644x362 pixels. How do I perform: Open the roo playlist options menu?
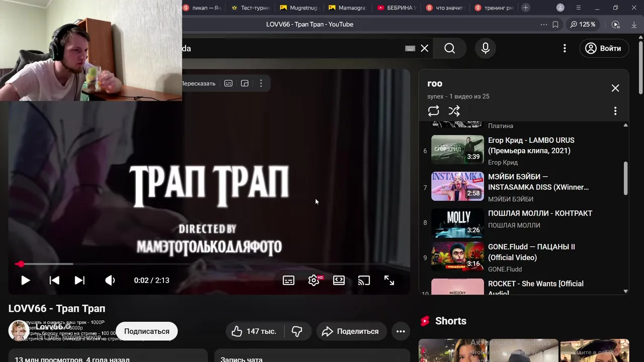click(x=615, y=111)
